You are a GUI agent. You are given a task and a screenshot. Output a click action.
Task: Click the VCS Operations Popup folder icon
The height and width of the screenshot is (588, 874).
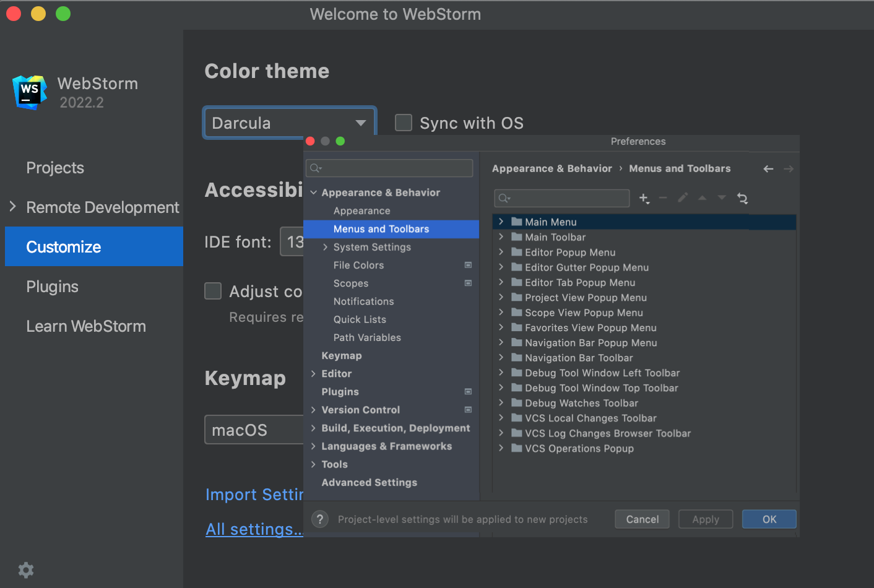coord(517,448)
